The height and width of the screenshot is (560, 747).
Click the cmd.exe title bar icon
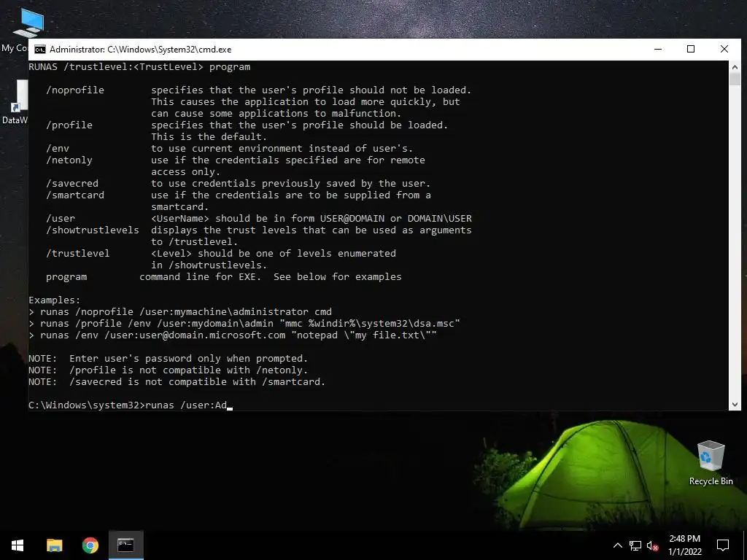point(40,50)
